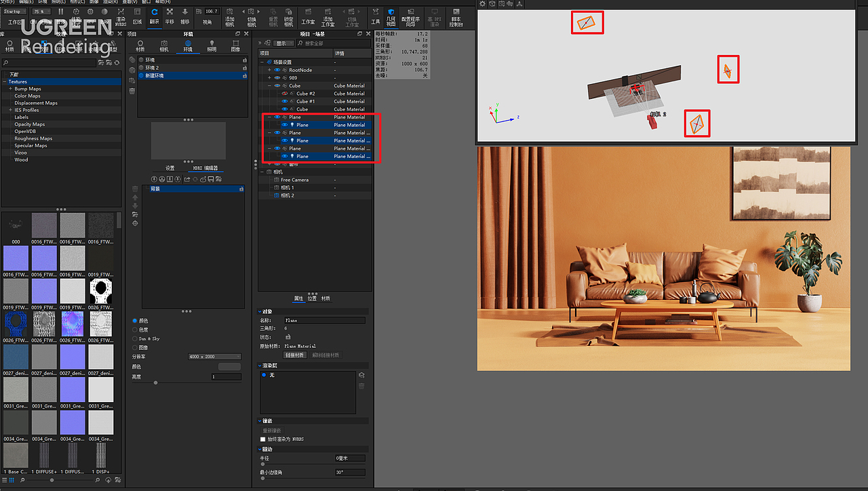Click the target icon beside the HDRI list
868x491 pixels.
point(136,223)
